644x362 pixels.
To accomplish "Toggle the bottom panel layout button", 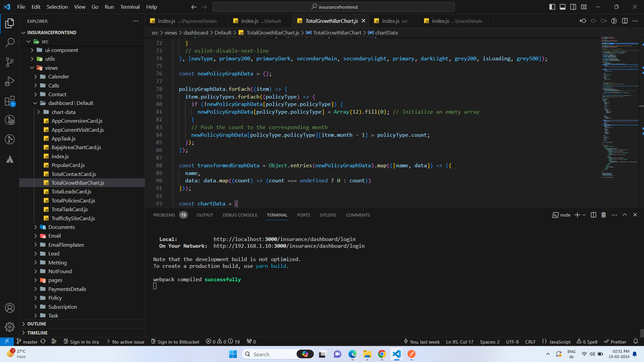I will [x=562, y=7].
